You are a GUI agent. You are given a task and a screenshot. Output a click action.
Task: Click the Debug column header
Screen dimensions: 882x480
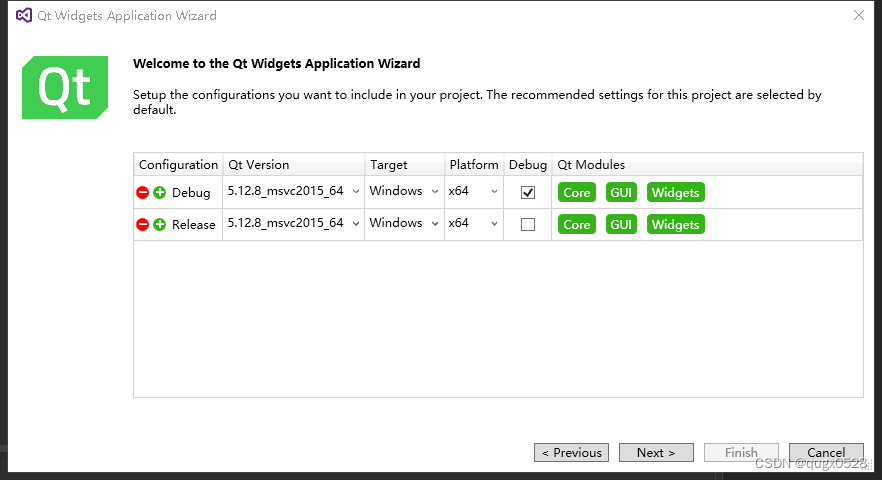pyautogui.click(x=528, y=165)
